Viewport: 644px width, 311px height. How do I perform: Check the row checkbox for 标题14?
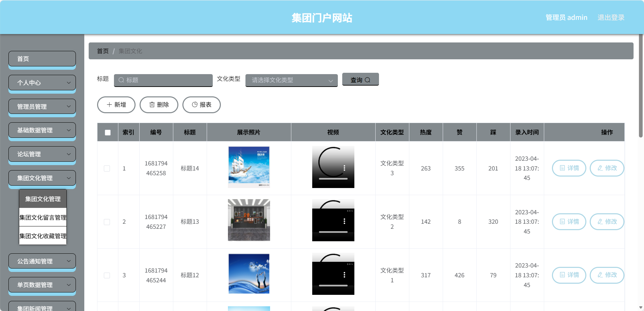coord(107,168)
